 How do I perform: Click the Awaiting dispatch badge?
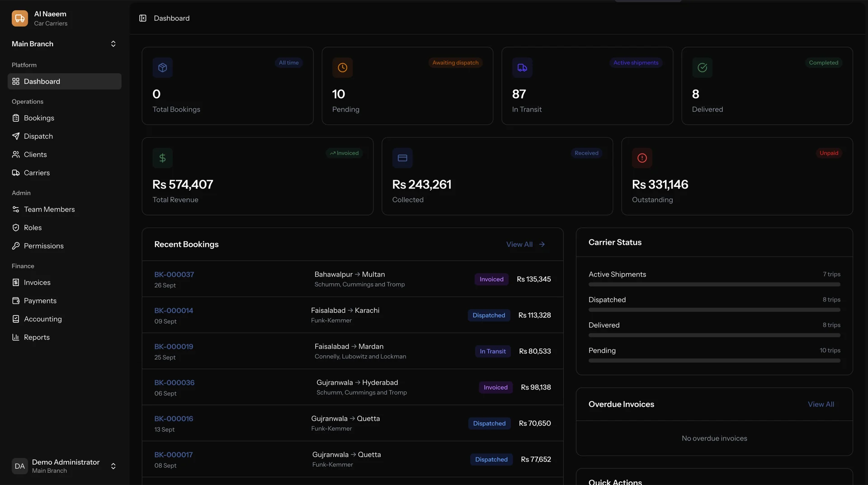point(455,63)
